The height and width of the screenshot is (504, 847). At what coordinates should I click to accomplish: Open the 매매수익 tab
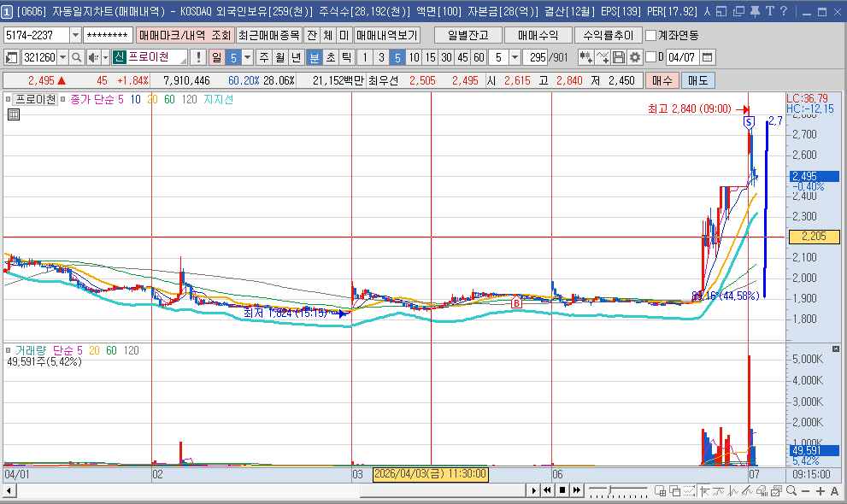click(538, 35)
